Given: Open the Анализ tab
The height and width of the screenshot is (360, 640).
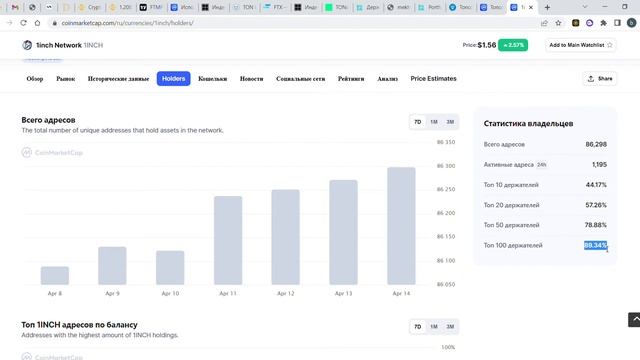Looking at the screenshot, I should 387,78.
